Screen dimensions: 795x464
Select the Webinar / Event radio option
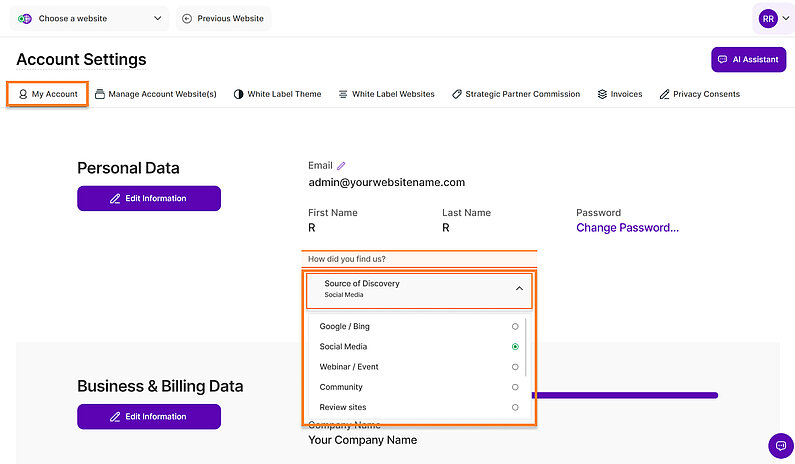pos(515,367)
